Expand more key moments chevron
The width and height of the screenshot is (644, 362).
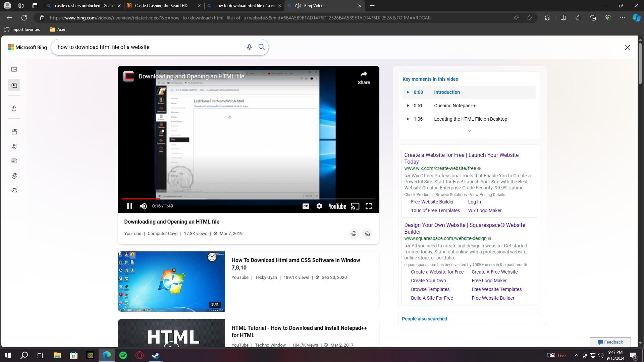(469, 131)
